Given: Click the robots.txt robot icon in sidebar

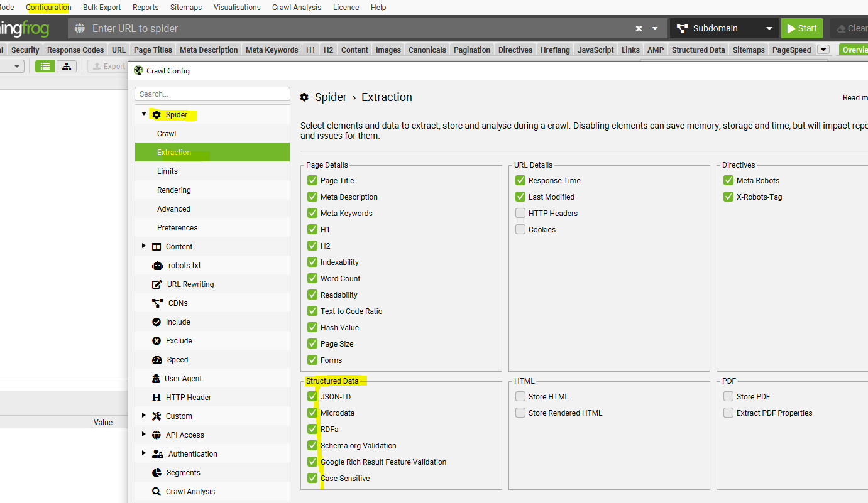Looking at the screenshot, I should [157, 266].
